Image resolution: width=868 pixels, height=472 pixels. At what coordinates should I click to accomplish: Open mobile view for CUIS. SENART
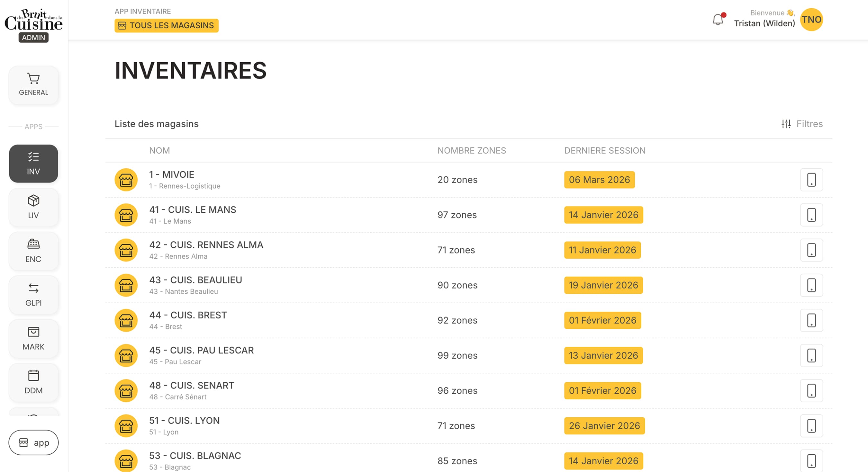click(x=811, y=390)
